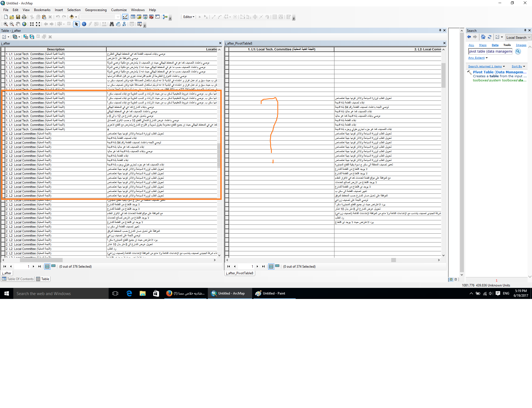Click the Full Extent globe icon

point(24,24)
